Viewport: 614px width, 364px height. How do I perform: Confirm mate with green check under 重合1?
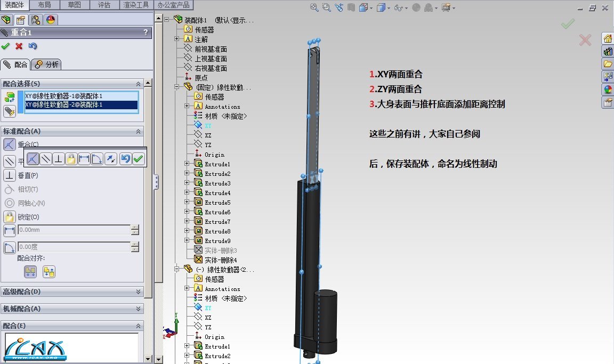5,46
